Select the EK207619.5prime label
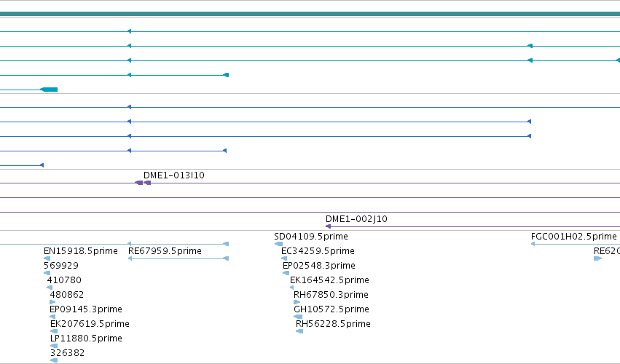The width and height of the screenshot is (620, 364). pos(90,324)
